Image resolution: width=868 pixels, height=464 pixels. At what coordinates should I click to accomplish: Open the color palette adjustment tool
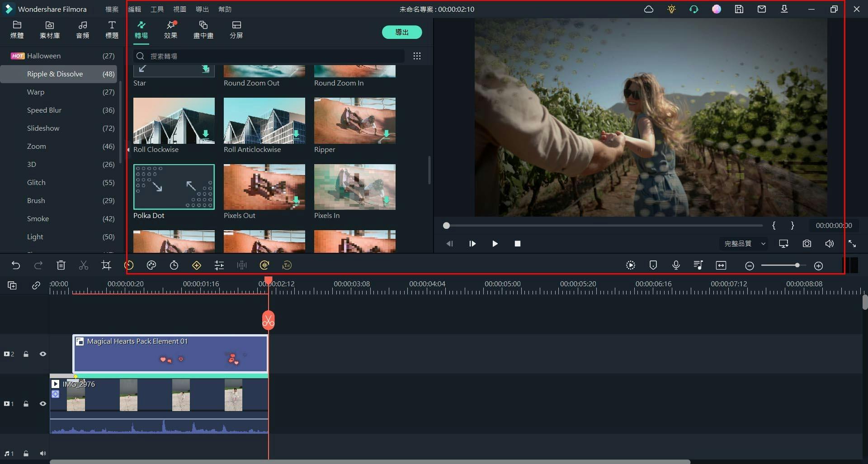(x=151, y=265)
